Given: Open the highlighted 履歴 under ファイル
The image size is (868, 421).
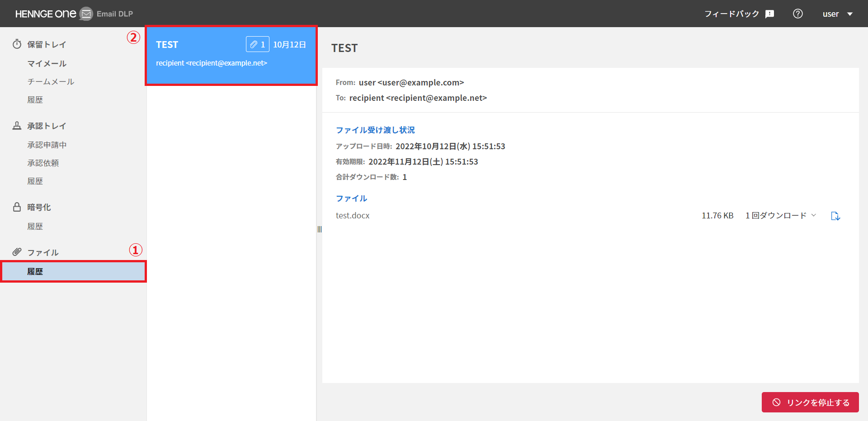Looking at the screenshot, I should click(73, 271).
